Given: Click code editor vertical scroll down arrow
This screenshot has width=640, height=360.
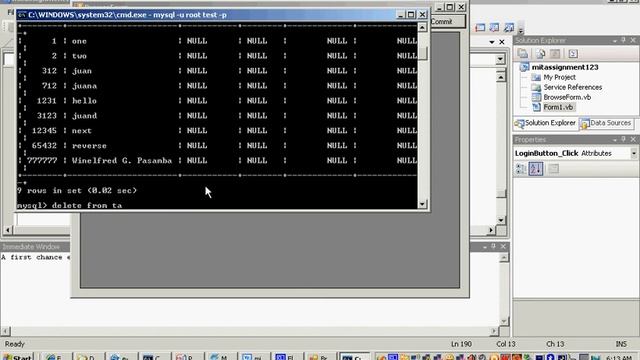Looking at the screenshot, I should 501,220.
